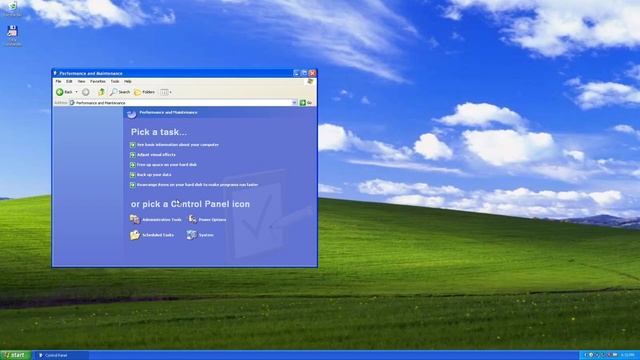Click the first desktop icon at top left
This screenshot has width=640, height=360.
coord(13,8)
